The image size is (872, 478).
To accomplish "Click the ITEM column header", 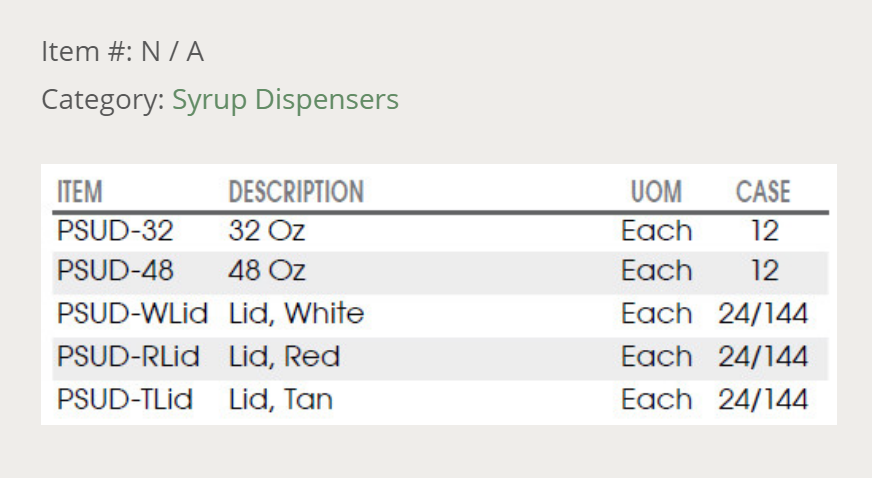I will tap(80, 191).
